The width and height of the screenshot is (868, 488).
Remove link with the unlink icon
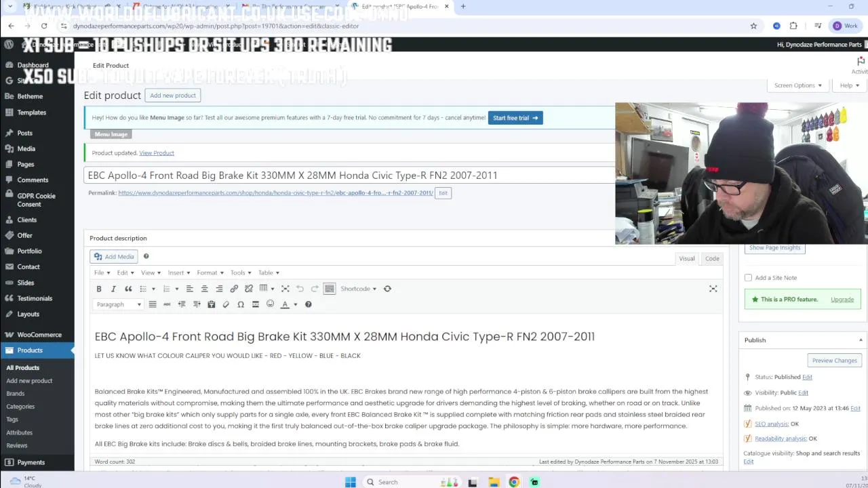[x=249, y=289]
